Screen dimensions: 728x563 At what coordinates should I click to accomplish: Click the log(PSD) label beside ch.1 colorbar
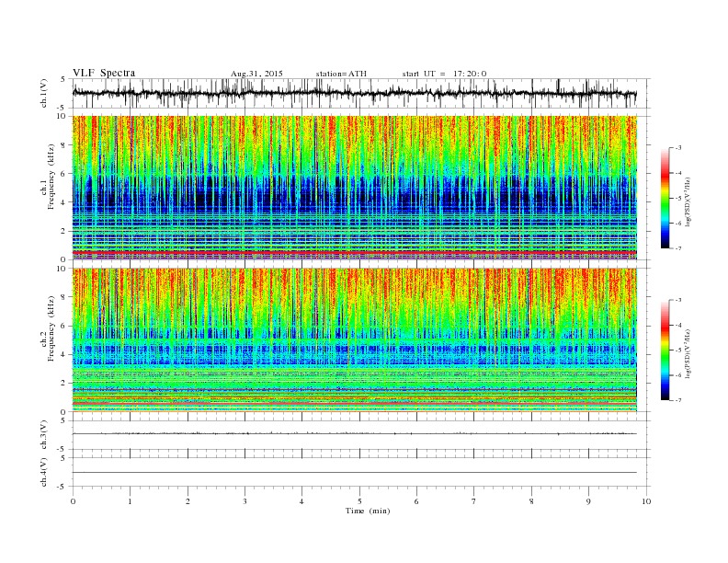(x=688, y=201)
